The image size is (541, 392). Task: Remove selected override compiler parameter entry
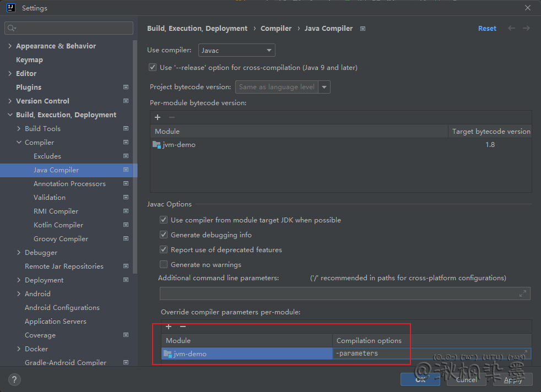(x=183, y=326)
